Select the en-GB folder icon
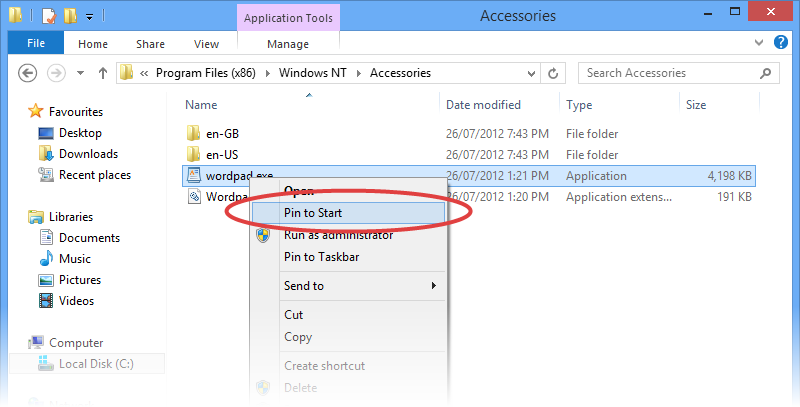This screenshot has width=800, height=407. (194, 134)
